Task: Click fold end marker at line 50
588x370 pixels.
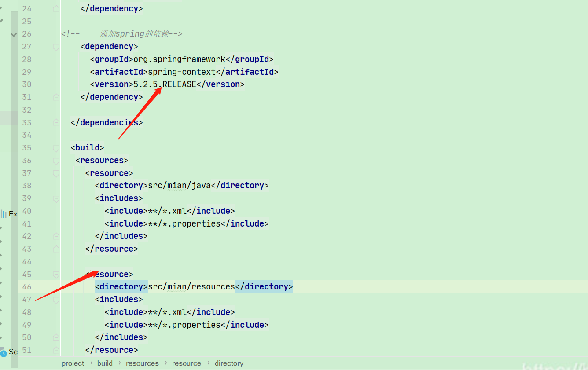Action: (x=56, y=337)
